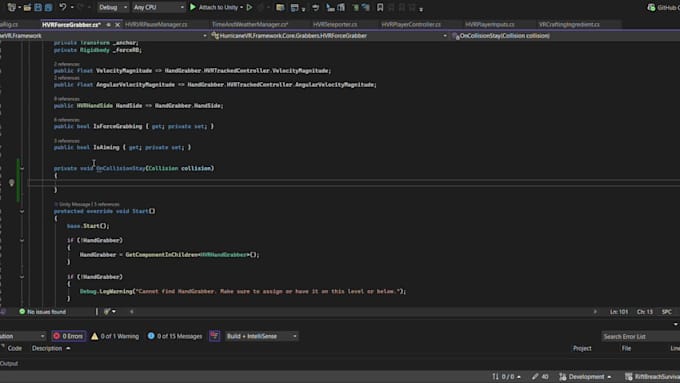
Task: Click the horizontal scrollbar right arrow
Action: click(x=595, y=311)
